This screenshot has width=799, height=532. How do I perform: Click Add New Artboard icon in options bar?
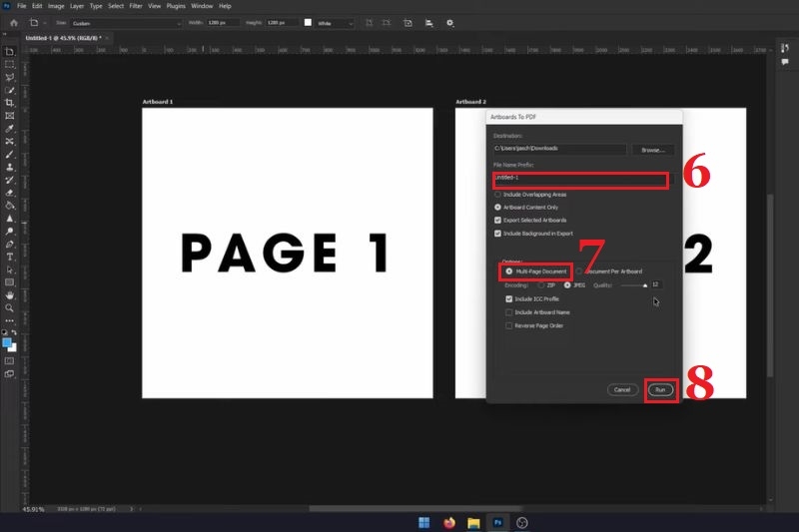pyautogui.click(x=407, y=23)
